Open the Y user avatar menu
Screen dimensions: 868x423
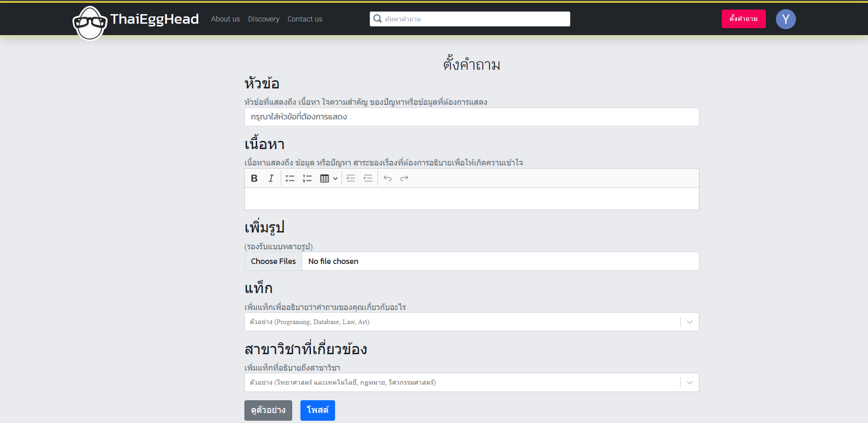coord(785,19)
